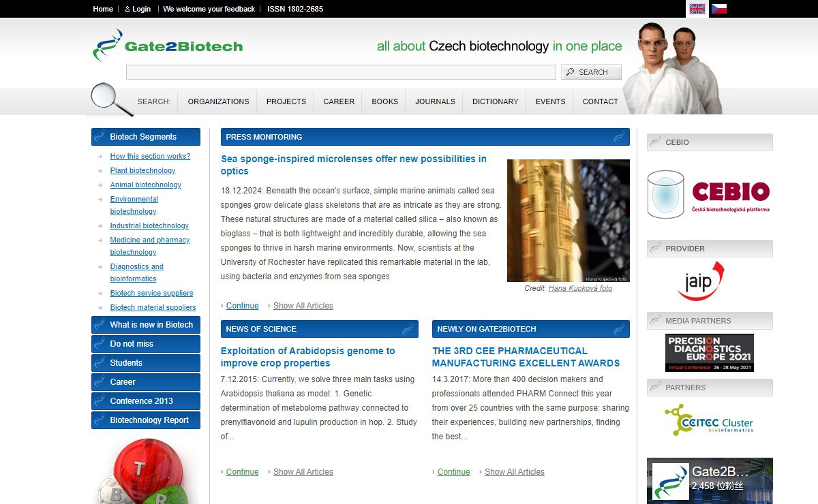This screenshot has height=504, width=818.
Task: Click the CEBIO panel header
Action: (710, 142)
